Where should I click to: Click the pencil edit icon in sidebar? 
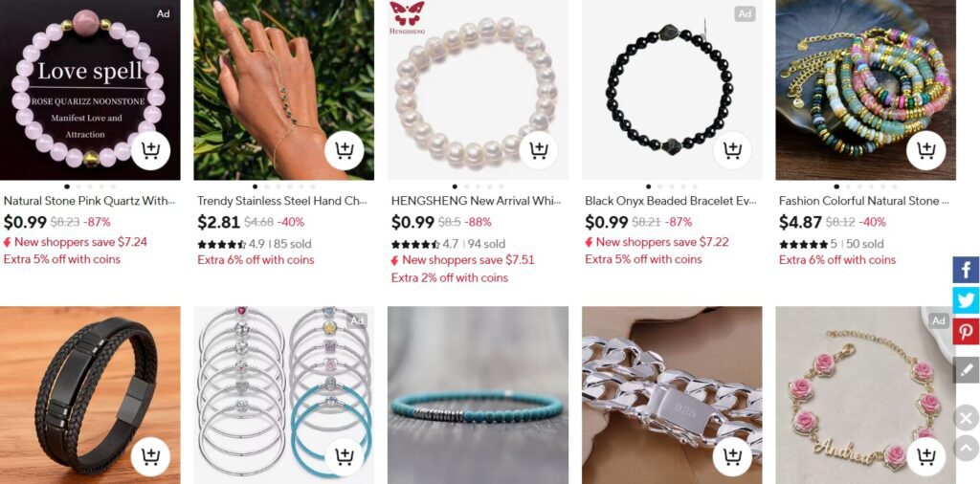(x=966, y=370)
